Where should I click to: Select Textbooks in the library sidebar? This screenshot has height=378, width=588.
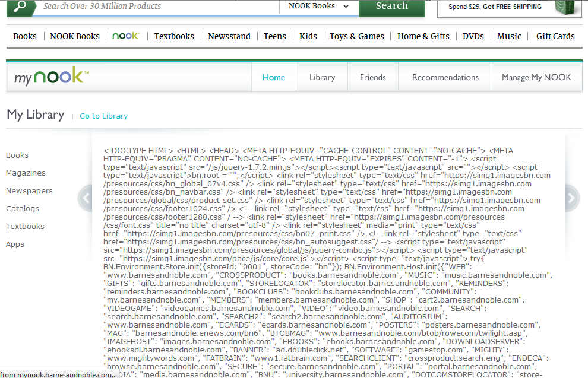click(x=25, y=226)
